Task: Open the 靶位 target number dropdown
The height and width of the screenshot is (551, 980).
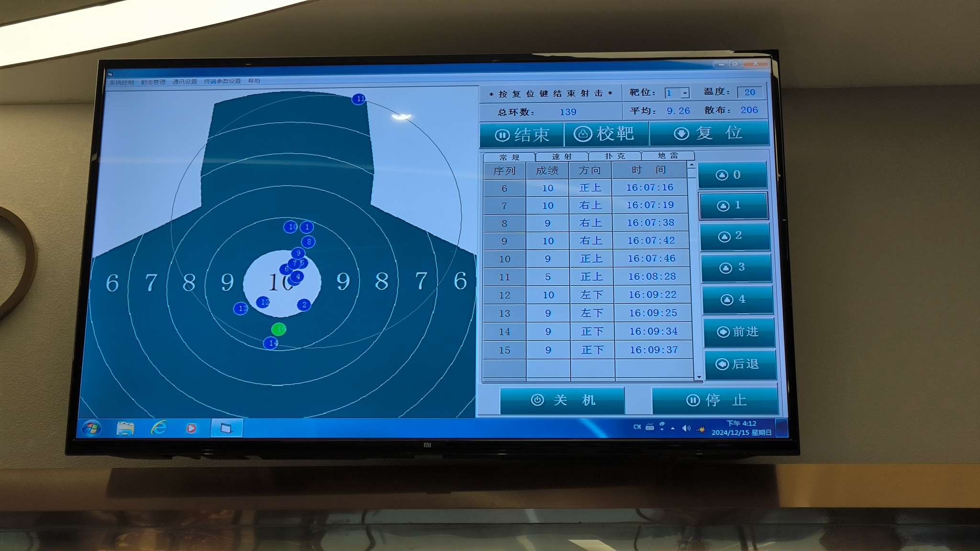Action: (x=685, y=93)
